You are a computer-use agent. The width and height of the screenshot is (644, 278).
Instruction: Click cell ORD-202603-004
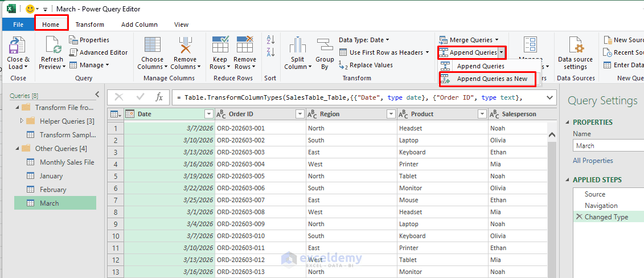point(260,164)
